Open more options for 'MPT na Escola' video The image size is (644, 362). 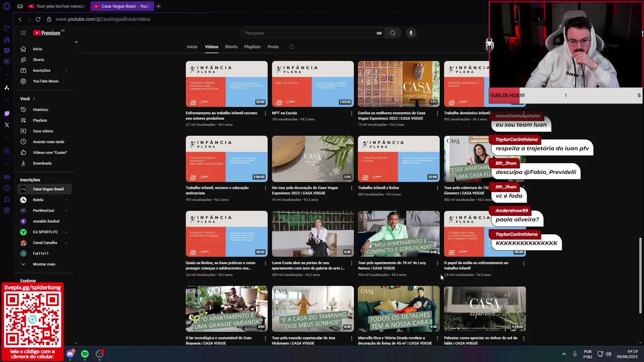pos(351,113)
